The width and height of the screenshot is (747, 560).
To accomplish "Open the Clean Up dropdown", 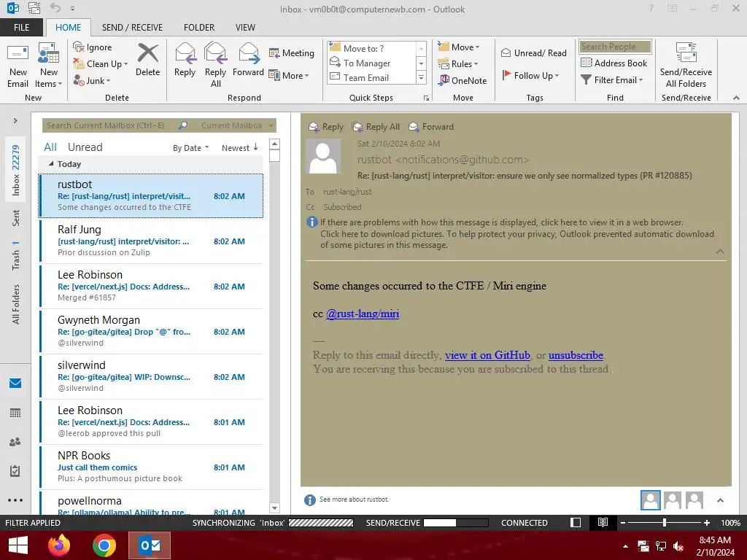I will click(101, 64).
